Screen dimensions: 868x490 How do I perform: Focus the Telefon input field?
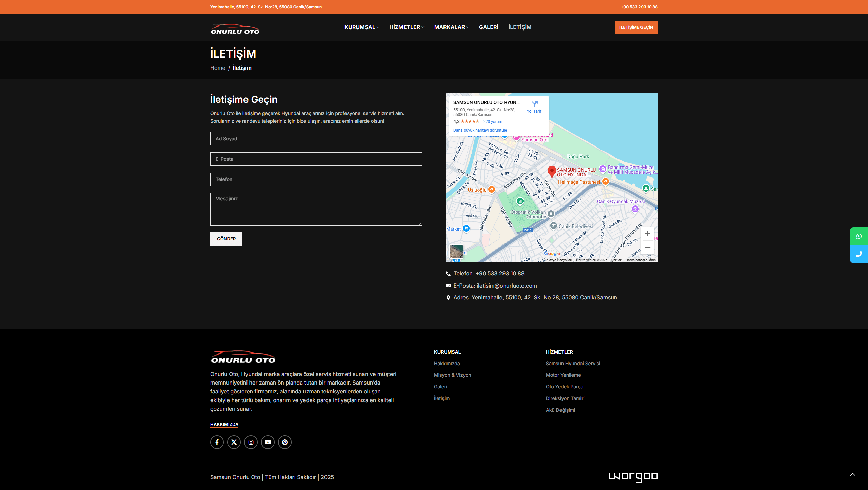pyautogui.click(x=316, y=179)
